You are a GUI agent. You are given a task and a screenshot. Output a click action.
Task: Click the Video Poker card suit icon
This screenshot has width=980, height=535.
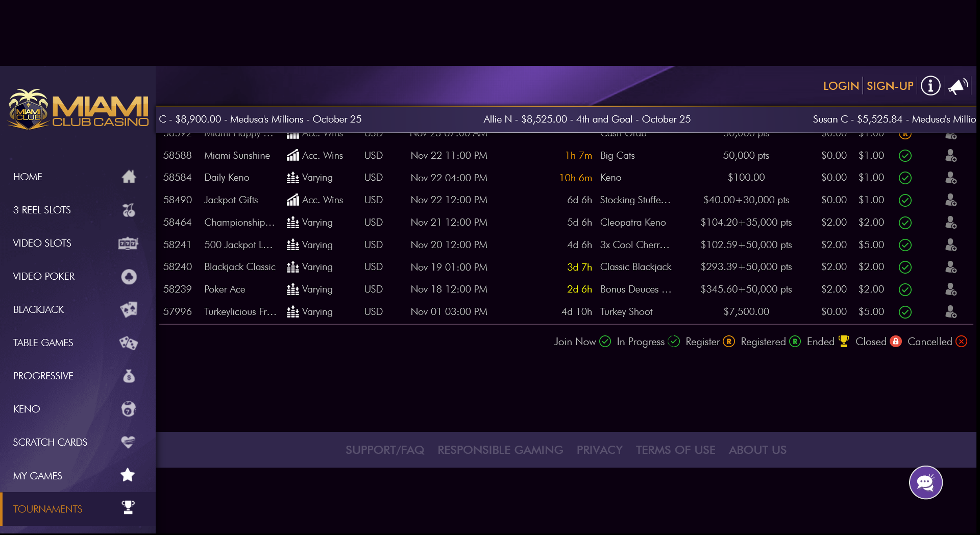coord(129,277)
